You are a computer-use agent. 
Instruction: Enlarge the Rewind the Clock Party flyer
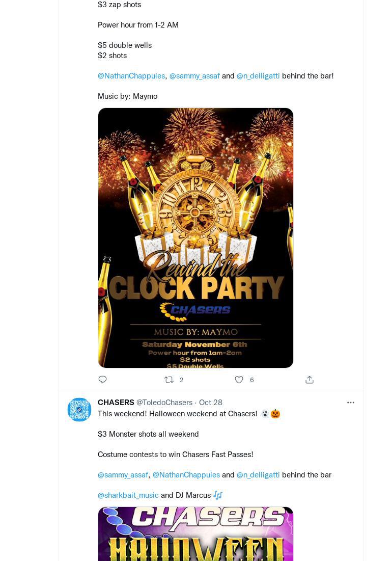(x=195, y=237)
